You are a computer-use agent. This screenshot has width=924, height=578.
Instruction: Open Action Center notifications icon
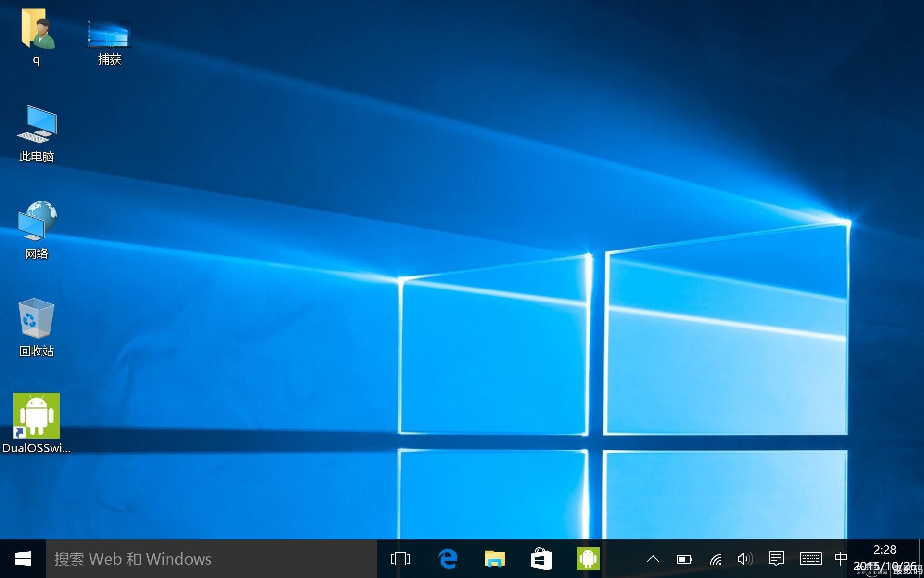pyautogui.click(x=776, y=559)
